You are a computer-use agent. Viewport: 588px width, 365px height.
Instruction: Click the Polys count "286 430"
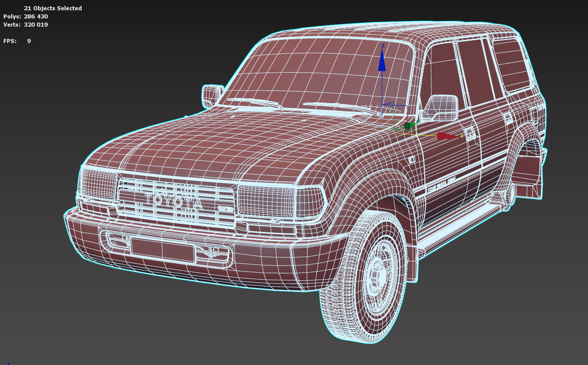point(36,16)
